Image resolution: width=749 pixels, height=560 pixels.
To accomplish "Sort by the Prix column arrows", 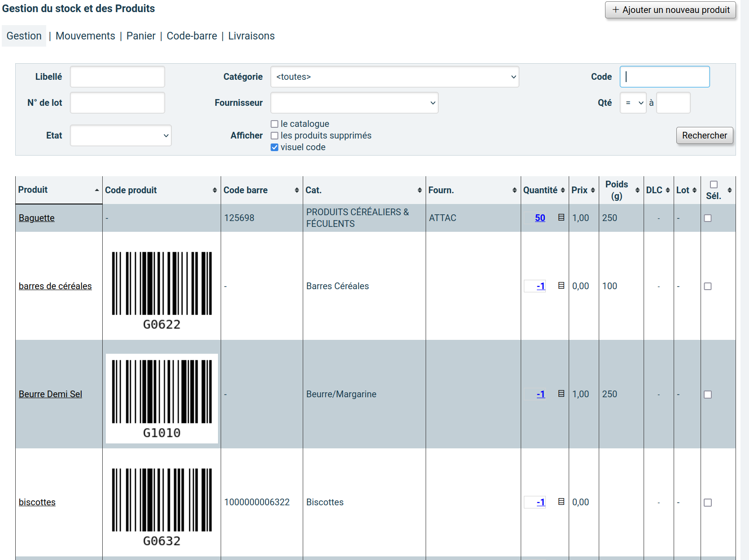I will pos(593,190).
